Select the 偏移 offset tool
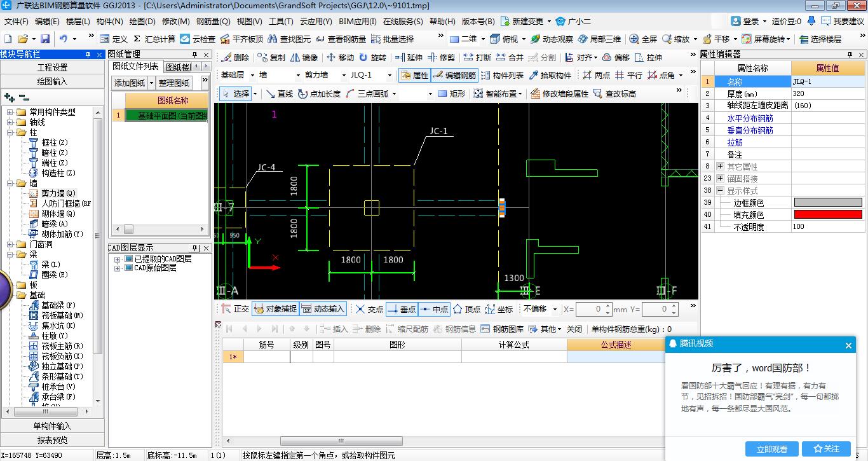The width and height of the screenshot is (868, 461). tap(616, 57)
